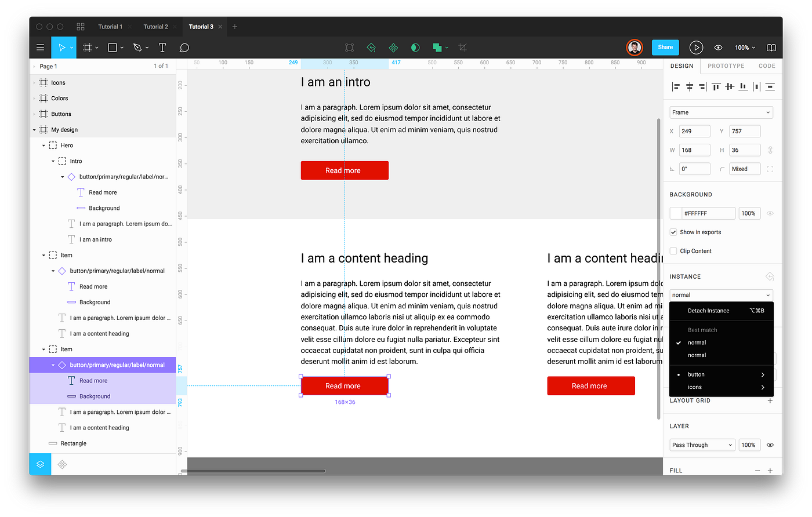The height and width of the screenshot is (517, 812).
Task: Add a layout grid with plus
Action: tap(770, 401)
